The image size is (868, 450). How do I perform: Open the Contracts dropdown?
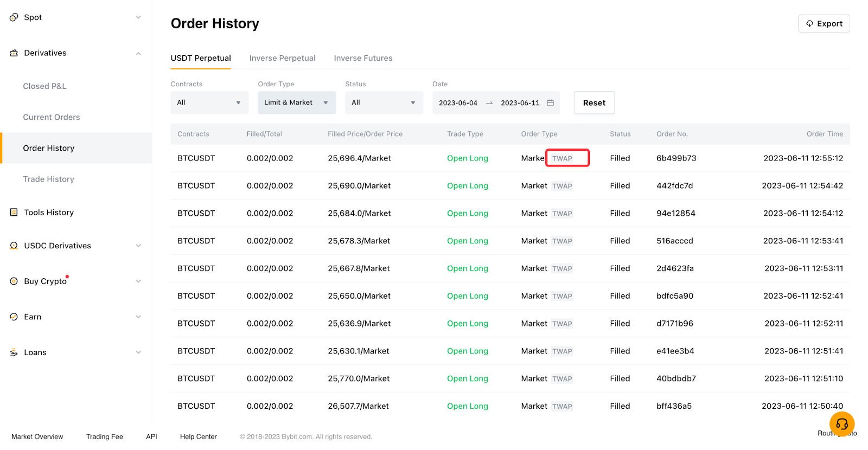coord(209,103)
